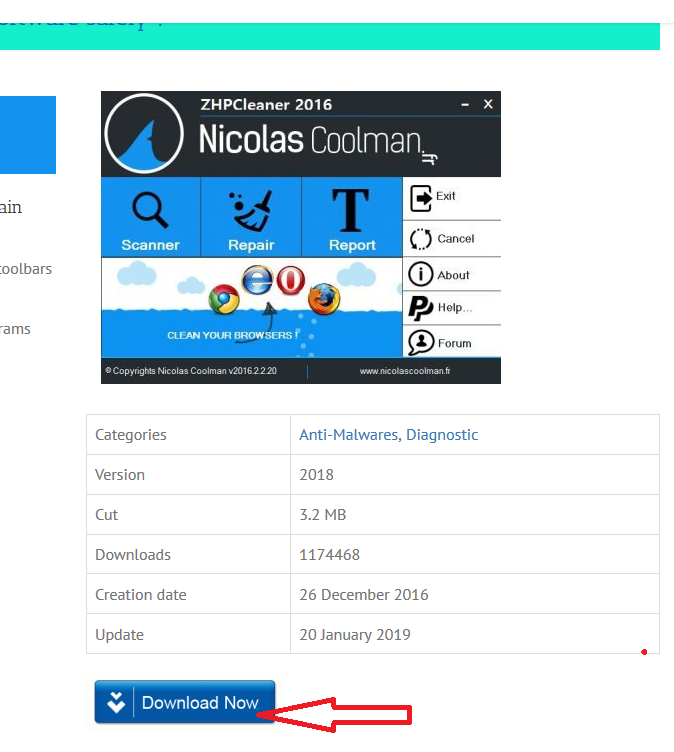Minimize the ZHPCleaner 2016 window
The height and width of the screenshot is (752, 674).
coord(465,105)
